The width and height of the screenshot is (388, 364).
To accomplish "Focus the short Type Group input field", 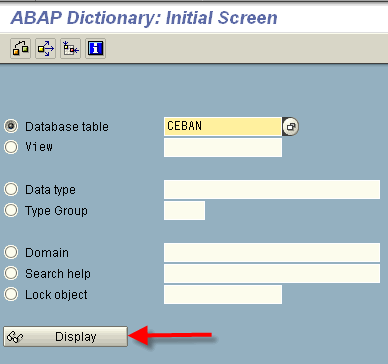I will 184,210.
